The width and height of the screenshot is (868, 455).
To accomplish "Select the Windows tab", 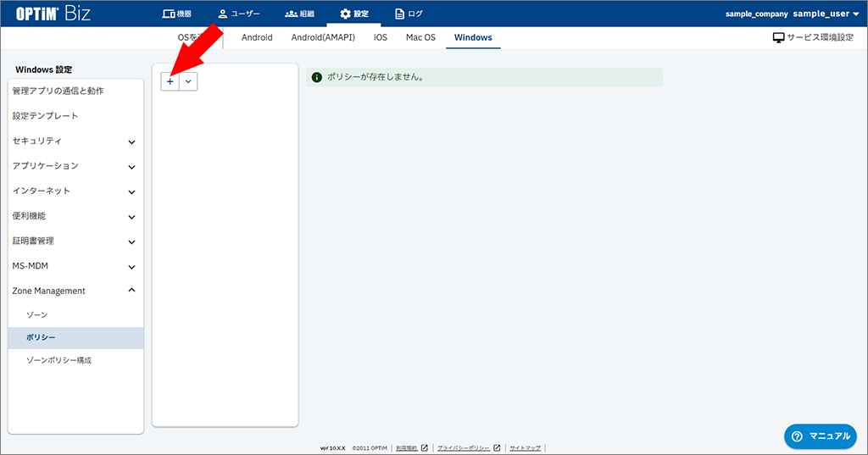I will click(473, 37).
